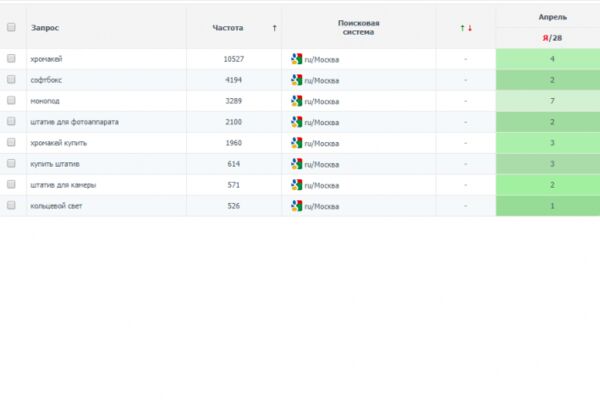Screen dimensions: 600x400
Task: Open the купить штатив query
Action: coord(55,164)
